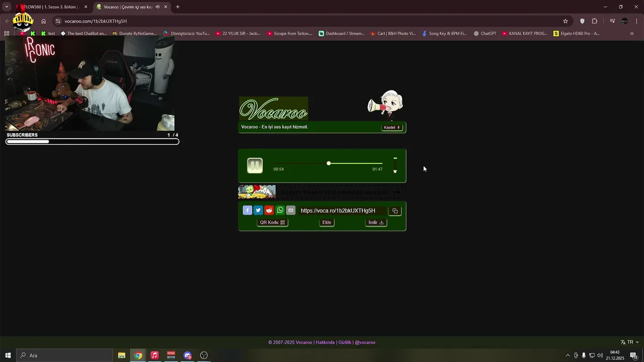This screenshot has width=644, height=362.
Task: Open the browser profile avatar
Action: coord(625,21)
